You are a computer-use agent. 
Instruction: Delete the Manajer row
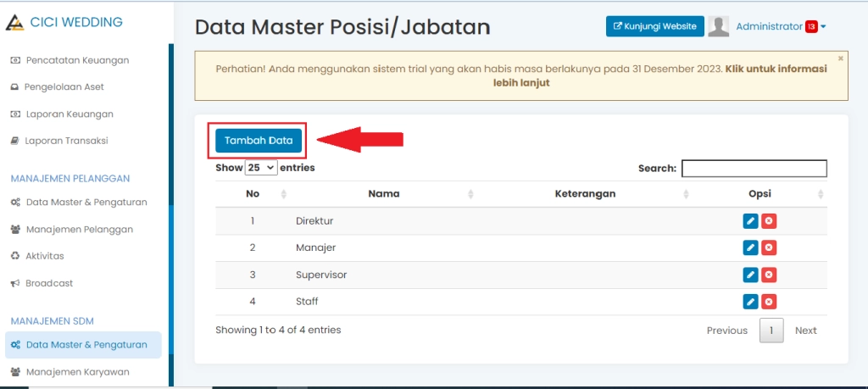pos(768,248)
